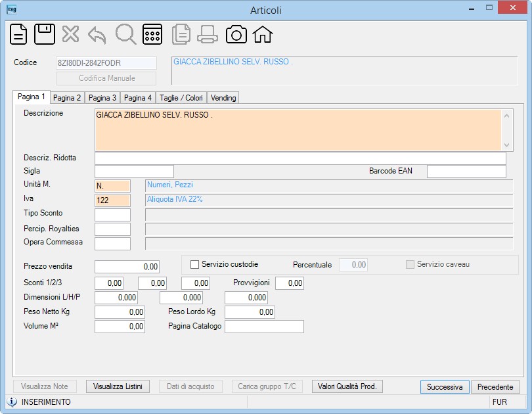Click the new document toolbar icon
The height and width of the screenshot is (414, 532).
click(x=18, y=34)
